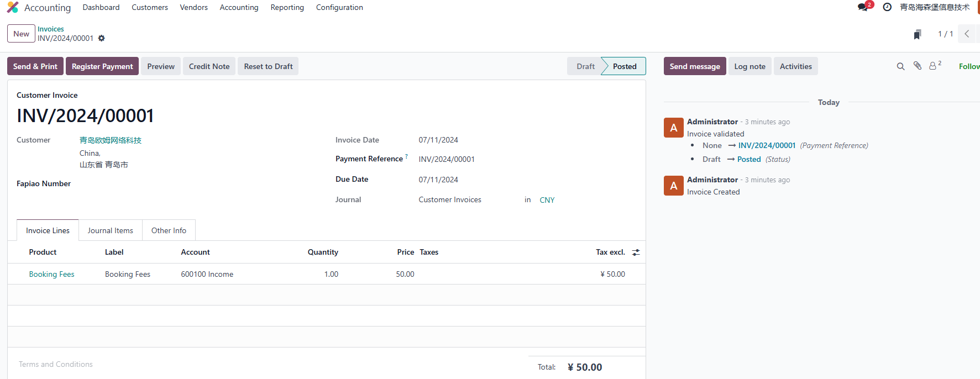Open customer 青岛欧姆网络科技 link
Screen dimensions: 980x379
(111, 140)
